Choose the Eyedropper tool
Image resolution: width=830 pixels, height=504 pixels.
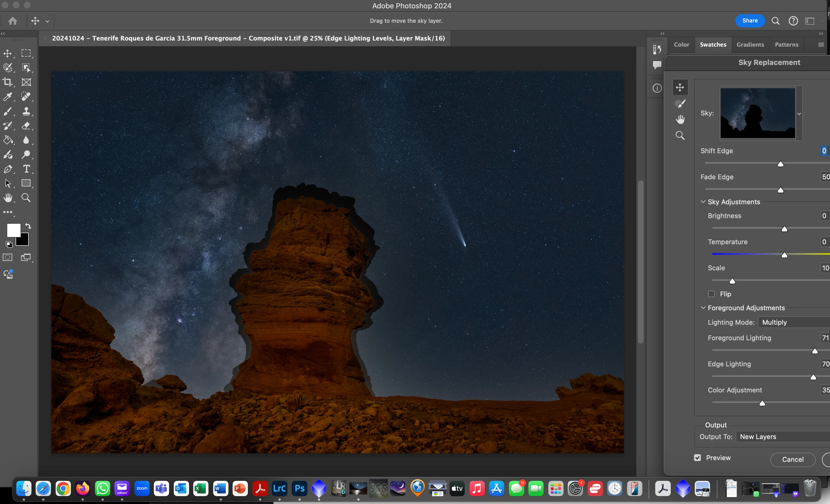7,97
